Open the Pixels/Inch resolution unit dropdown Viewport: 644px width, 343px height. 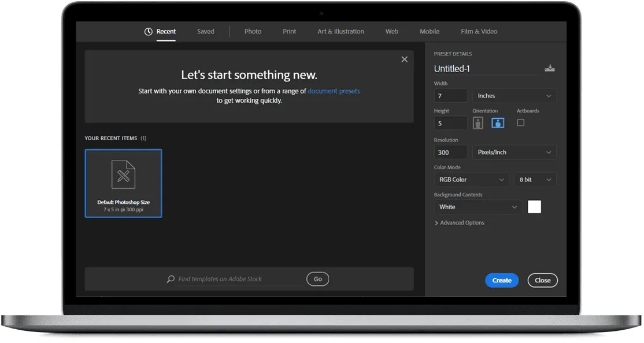coord(514,152)
